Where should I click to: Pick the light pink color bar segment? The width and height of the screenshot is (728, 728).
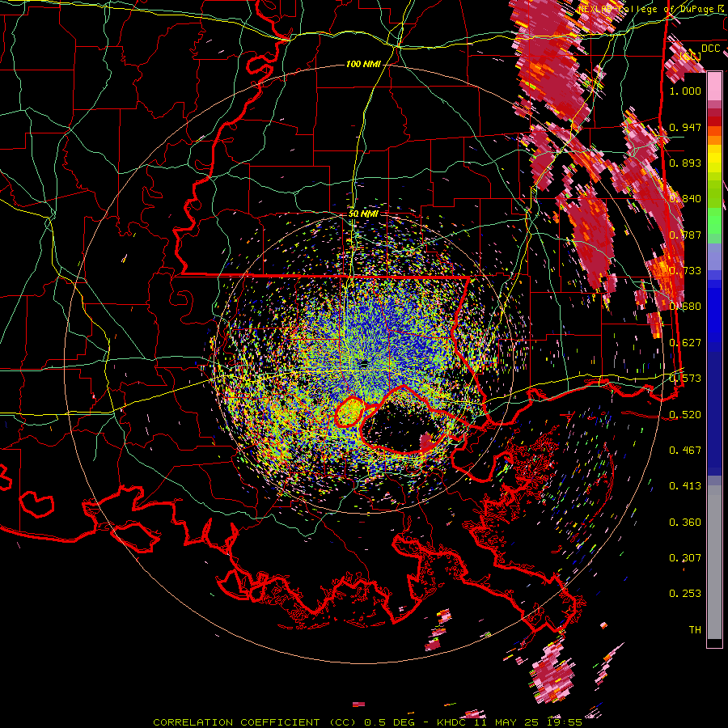714,86
